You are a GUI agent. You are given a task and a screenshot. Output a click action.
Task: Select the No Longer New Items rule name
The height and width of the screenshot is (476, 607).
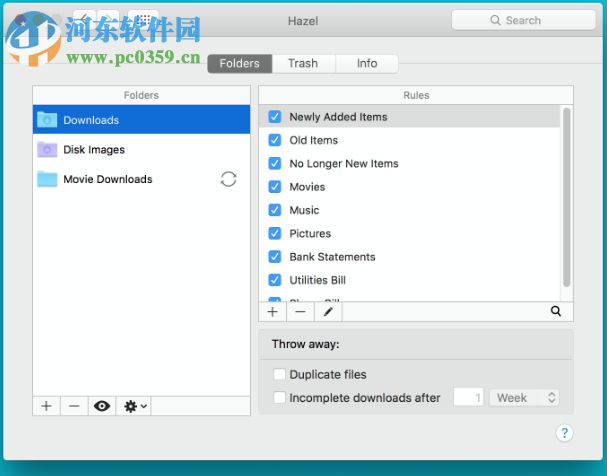(x=344, y=164)
